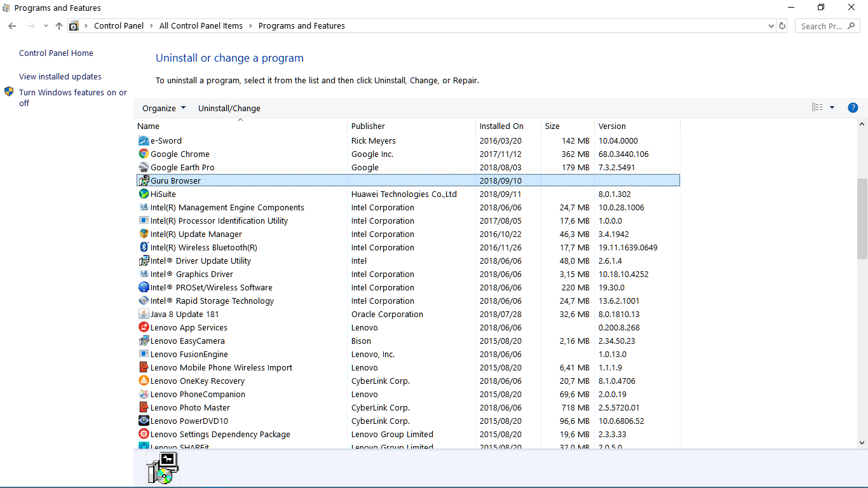Sort list by Name column header
This screenshot has width=868, height=488.
click(x=240, y=126)
